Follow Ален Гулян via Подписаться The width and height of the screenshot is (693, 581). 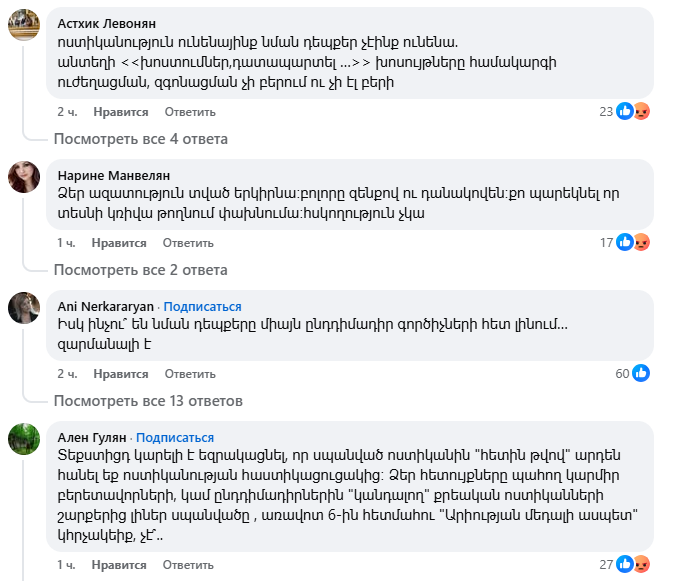click(175, 437)
